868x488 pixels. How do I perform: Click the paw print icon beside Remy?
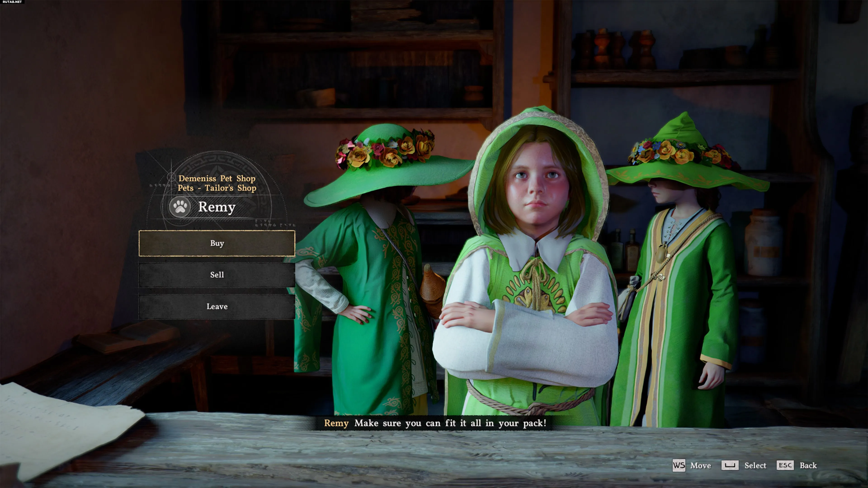point(180,206)
